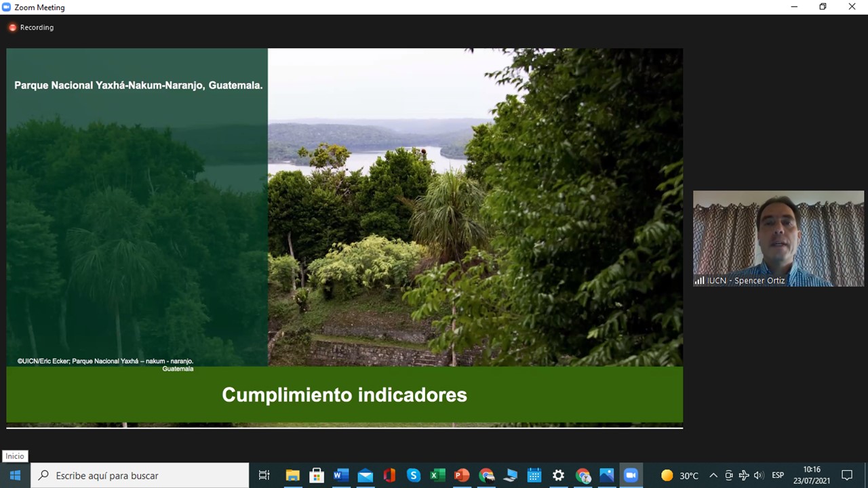Viewport: 868px width, 488px height.
Task: Minimize the Zoom Meeting window
Action: (794, 7)
